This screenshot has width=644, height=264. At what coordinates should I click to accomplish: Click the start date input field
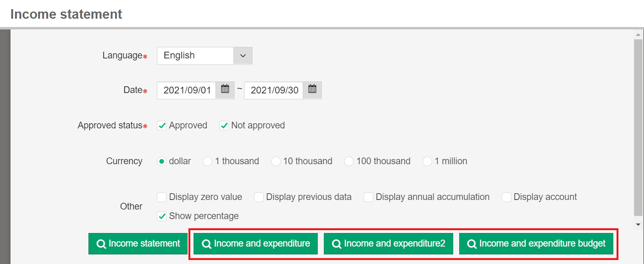tap(187, 90)
